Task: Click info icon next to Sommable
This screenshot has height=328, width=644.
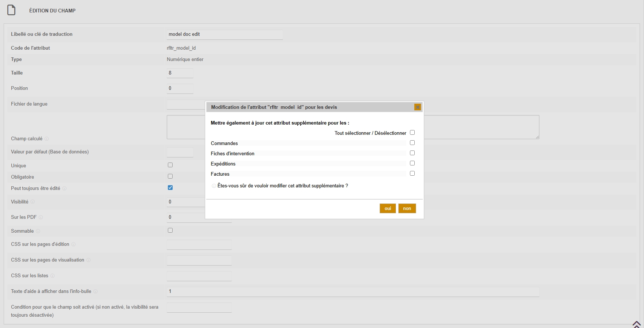Action: coord(38,231)
